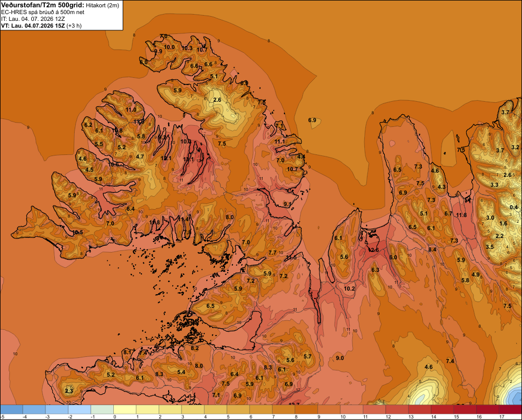Select the 2.3 temperature label on Snæfellsjökull
This screenshot has height=420, width=522.
tap(69, 391)
